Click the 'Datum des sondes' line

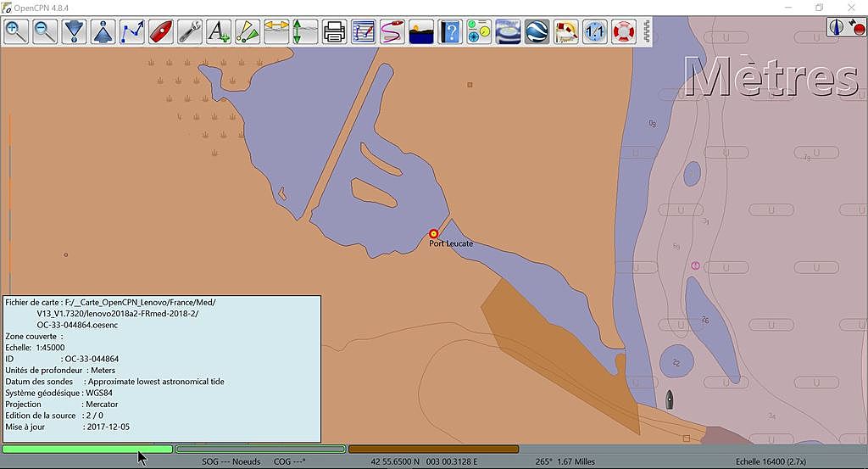pos(114,382)
